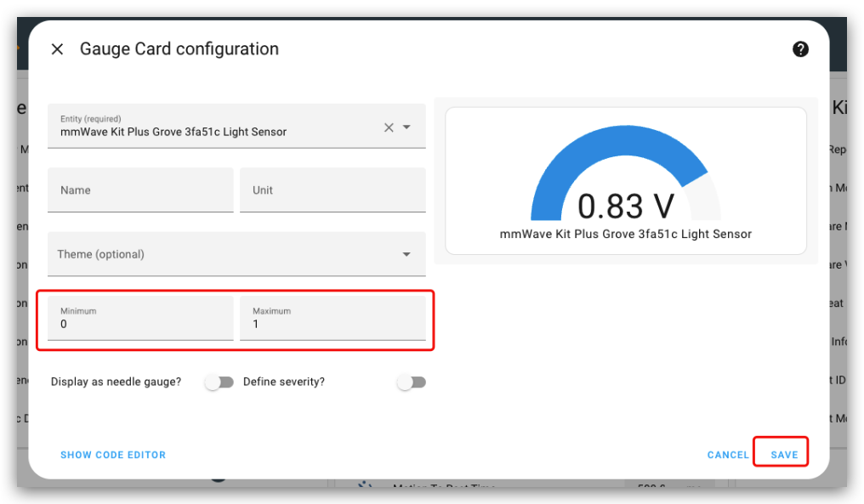Expand the Entity dropdown arrow
This screenshot has width=864, height=504.
(406, 127)
